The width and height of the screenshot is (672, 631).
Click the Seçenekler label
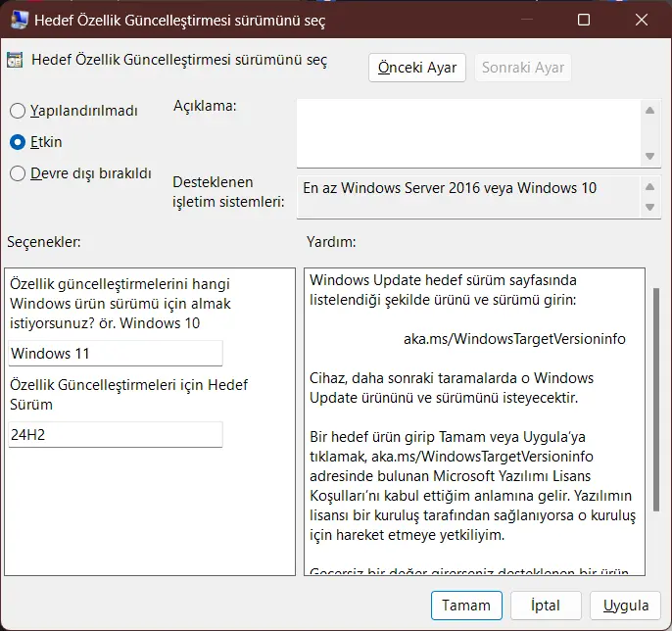pos(44,242)
